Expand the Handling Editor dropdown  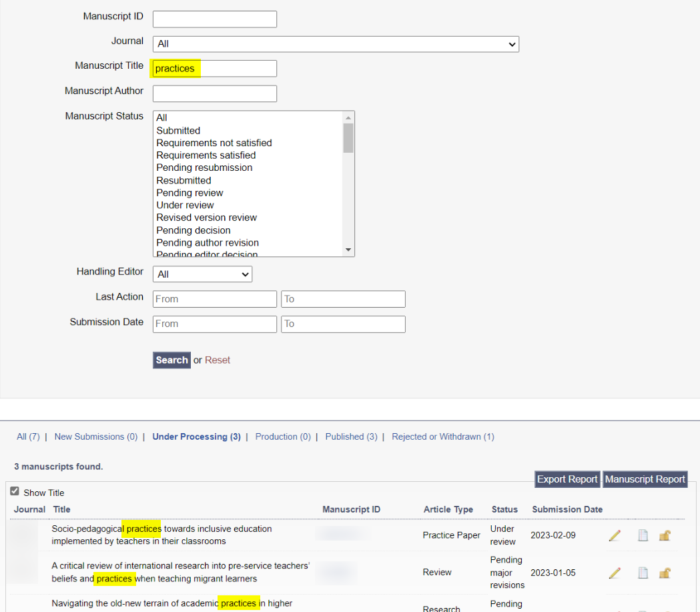click(202, 274)
